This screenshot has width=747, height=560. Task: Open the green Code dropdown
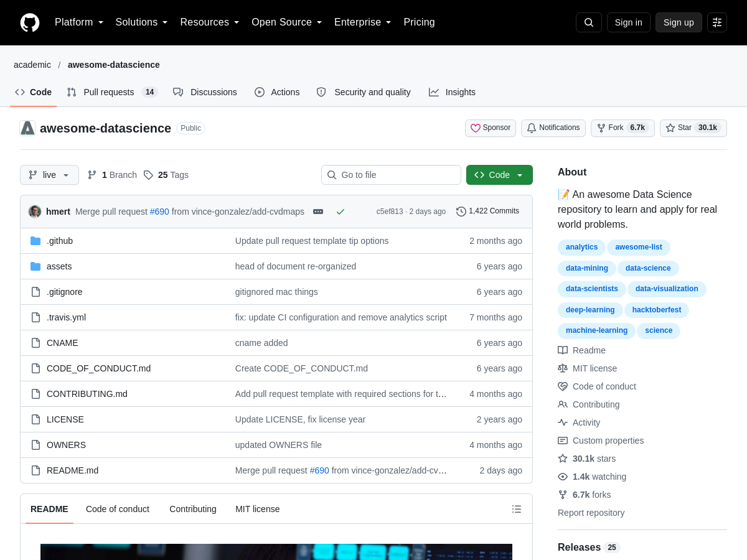point(499,175)
